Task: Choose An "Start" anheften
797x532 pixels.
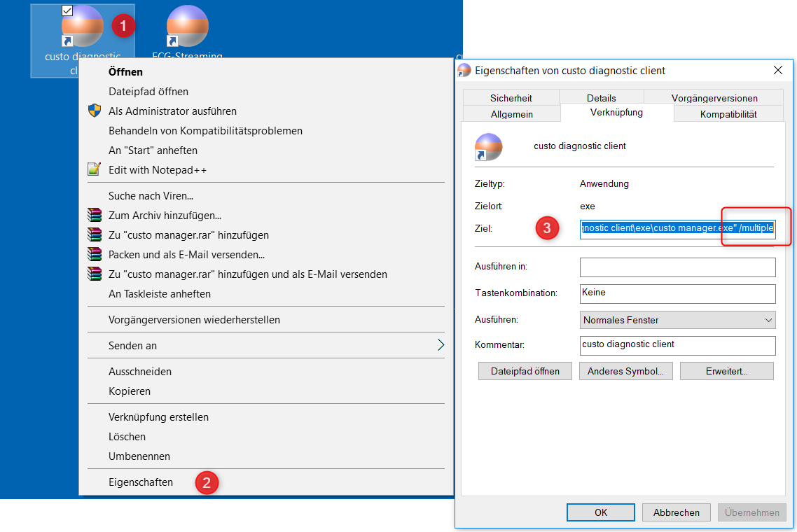Action: click(x=266, y=150)
